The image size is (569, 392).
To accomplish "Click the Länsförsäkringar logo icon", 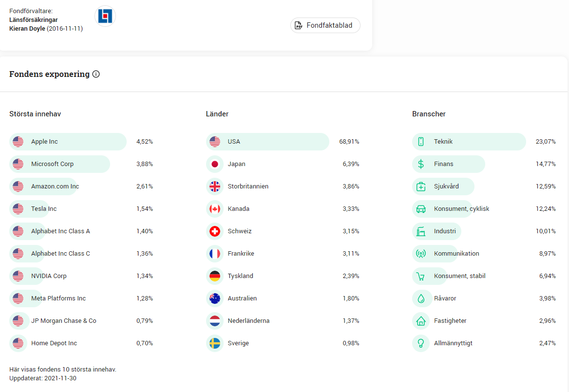I will tap(105, 16).
